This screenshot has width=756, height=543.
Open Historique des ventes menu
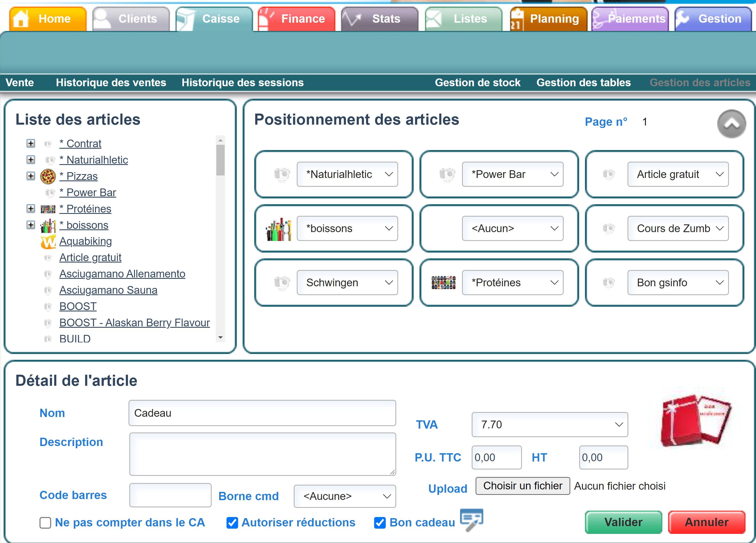(x=111, y=82)
